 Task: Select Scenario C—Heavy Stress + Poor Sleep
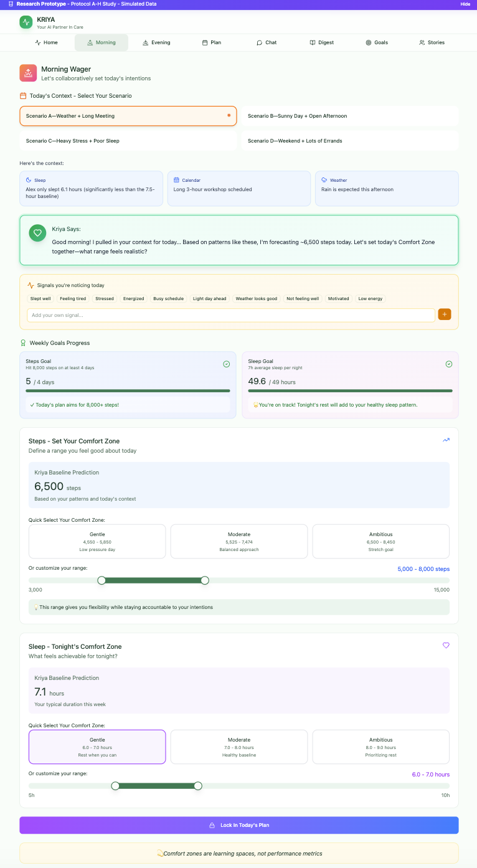128,141
